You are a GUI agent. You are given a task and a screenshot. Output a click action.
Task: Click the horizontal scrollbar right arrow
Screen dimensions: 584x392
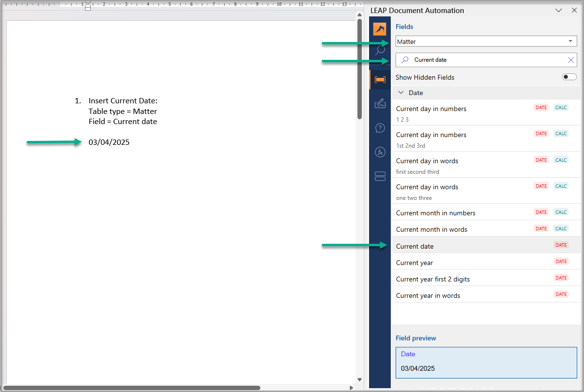351,387
